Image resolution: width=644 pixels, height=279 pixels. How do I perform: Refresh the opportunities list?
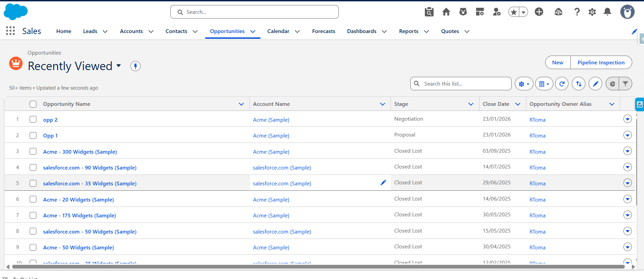pyautogui.click(x=562, y=84)
